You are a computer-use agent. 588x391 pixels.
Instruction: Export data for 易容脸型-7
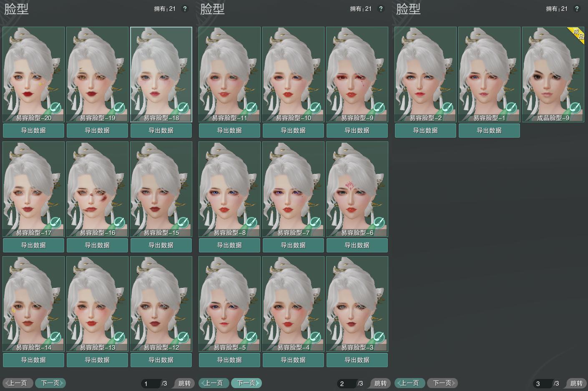(x=294, y=245)
